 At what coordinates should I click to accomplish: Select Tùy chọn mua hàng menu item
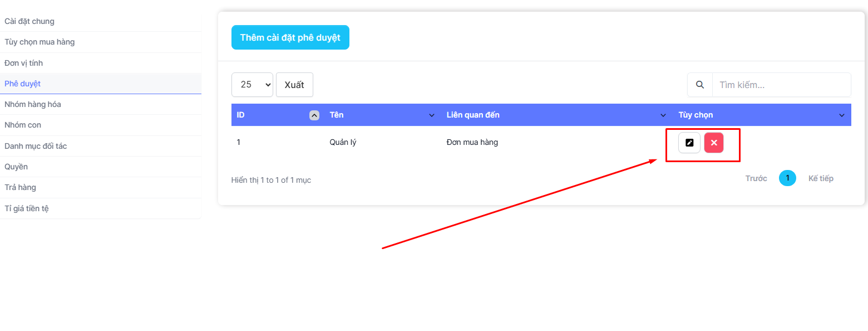40,42
